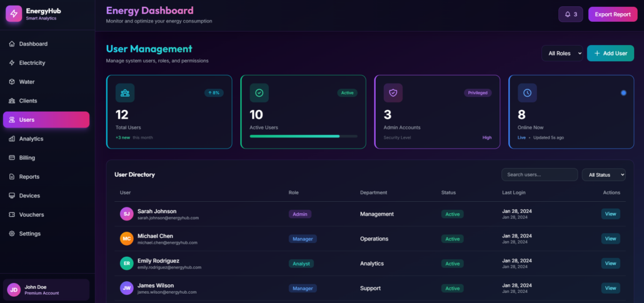The image size is (644, 303).
Task: Click the Admin Accounts shield icon
Action: pyautogui.click(x=393, y=93)
